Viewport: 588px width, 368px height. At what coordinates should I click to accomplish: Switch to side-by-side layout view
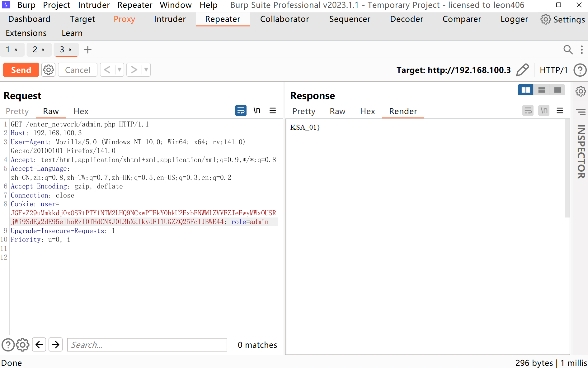[526, 90]
